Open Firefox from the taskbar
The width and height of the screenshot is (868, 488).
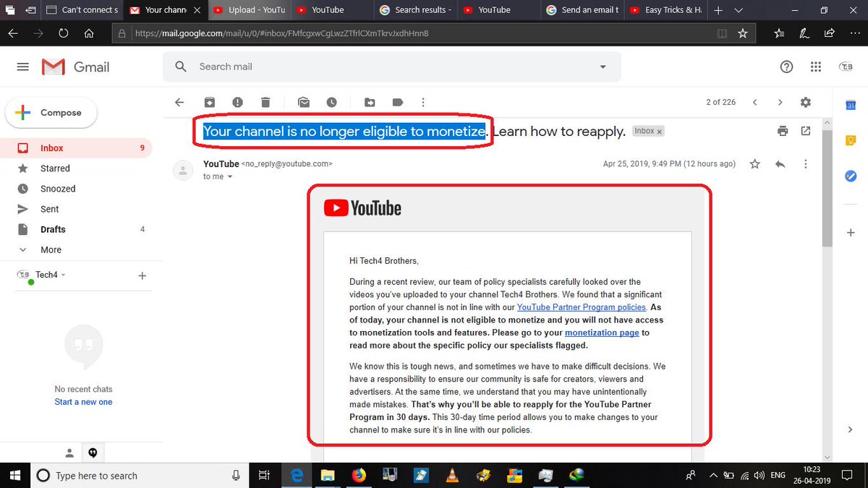(x=359, y=475)
